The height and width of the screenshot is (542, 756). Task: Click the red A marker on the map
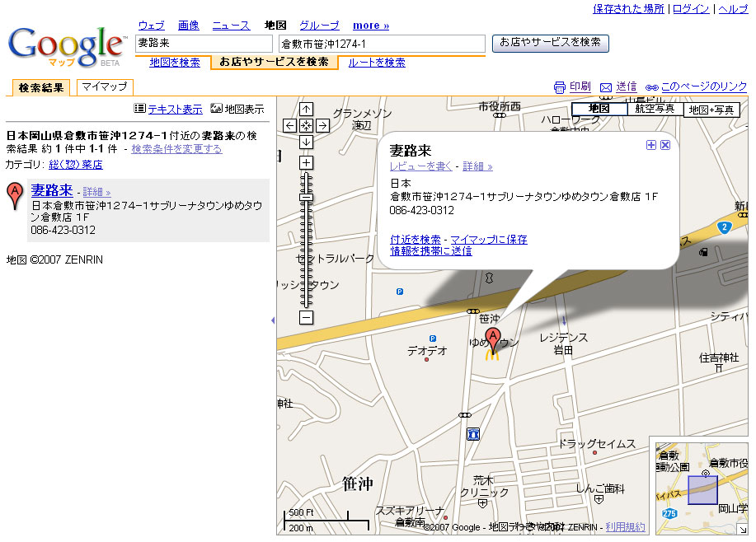click(x=493, y=338)
